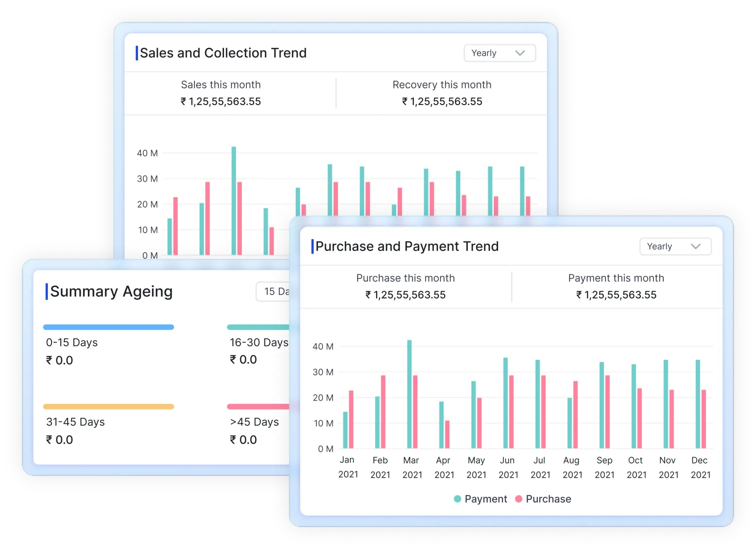The width and height of the screenshot is (756, 549).
Task: Click the Sales and Collection Trend title
Action: 223,53
